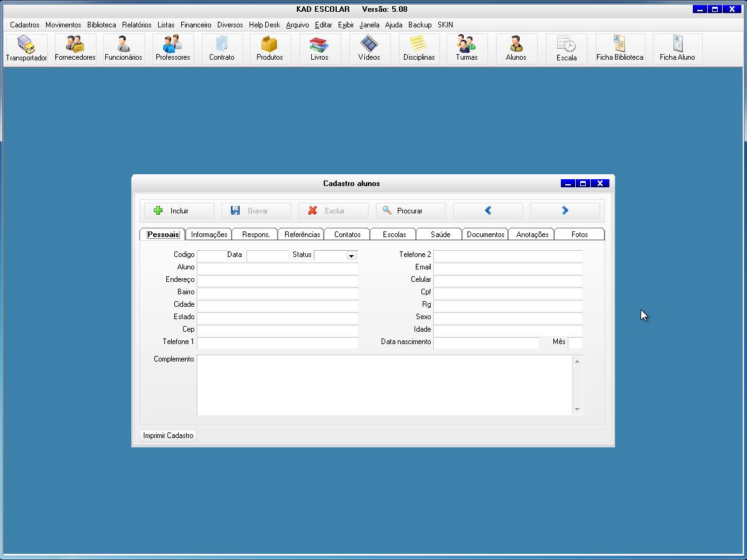Image resolution: width=747 pixels, height=560 pixels.
Task: Open the Referências tab
Action: (302, 235)
